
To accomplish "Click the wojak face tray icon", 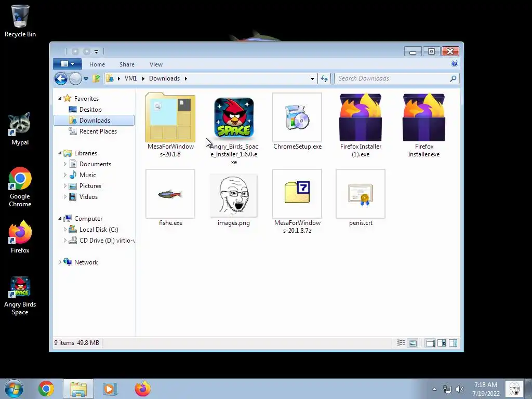I will pos(514,389).
